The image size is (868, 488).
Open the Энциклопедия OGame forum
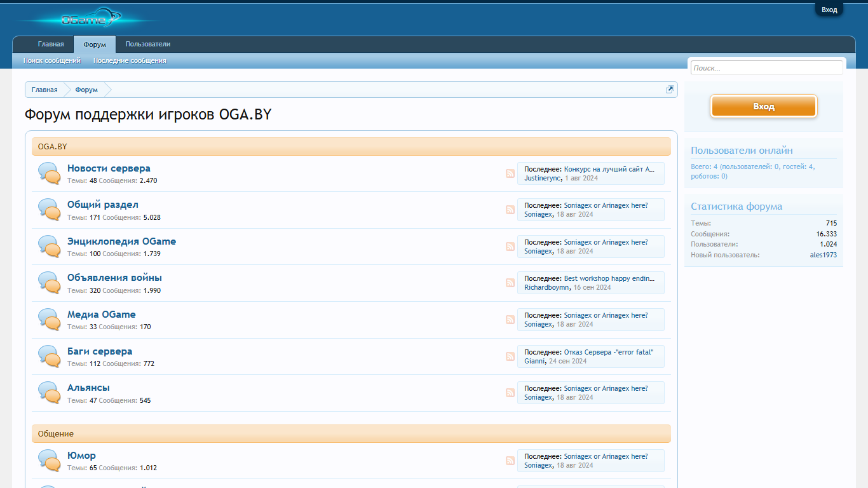point(121,241)
